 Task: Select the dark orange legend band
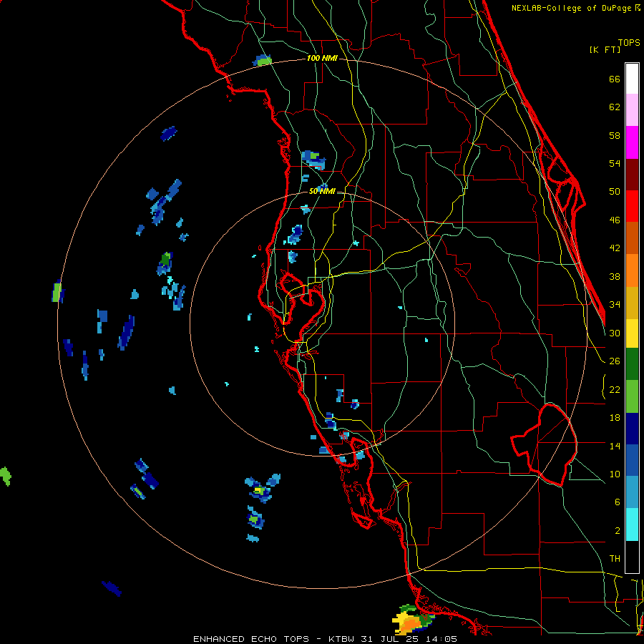(x=632, y=238)
